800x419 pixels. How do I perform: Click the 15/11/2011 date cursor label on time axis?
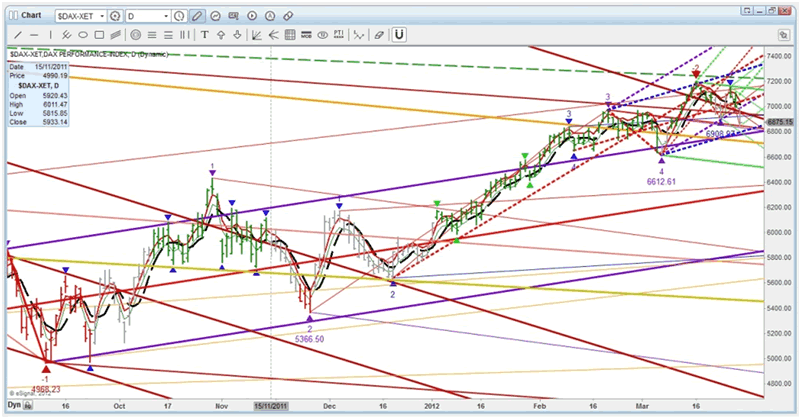[x=271, y=406]
